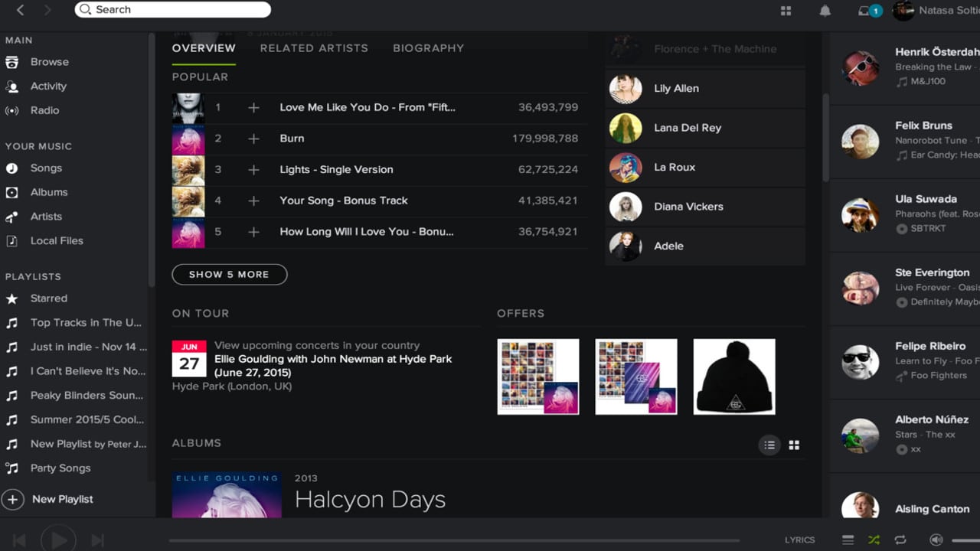Viewport: 980px width, 551px height.
Task: Open Felix Bruns' friend activity entry
Action: point(905,142)
